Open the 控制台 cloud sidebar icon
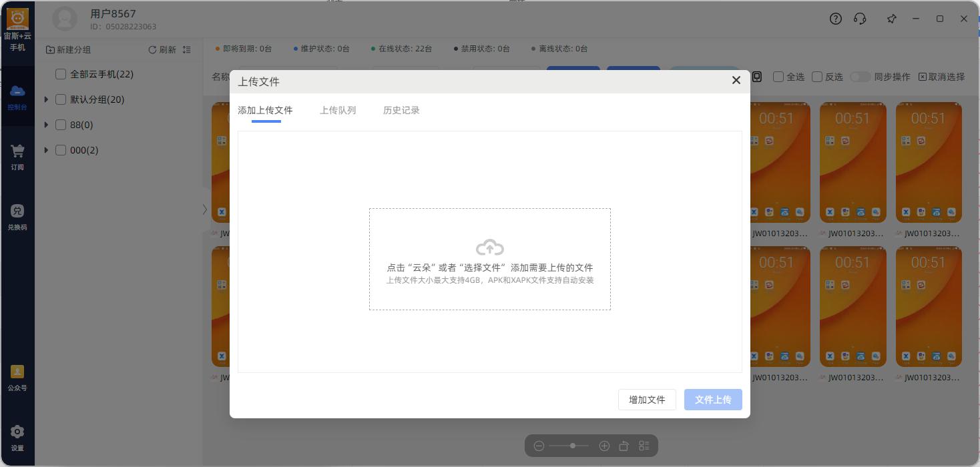 17,91
